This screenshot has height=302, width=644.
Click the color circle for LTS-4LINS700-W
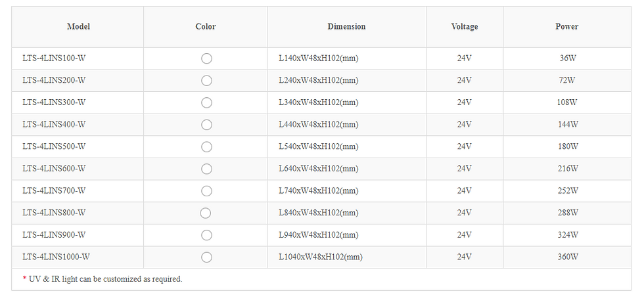click(x=206, y=191)
